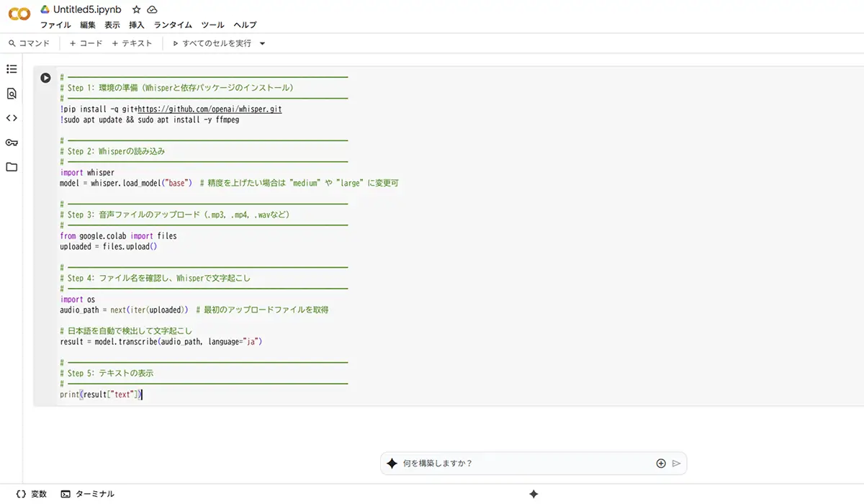
Task: Click the model.transcribe(audio_path...) code line
Action: tap(161, 341)
